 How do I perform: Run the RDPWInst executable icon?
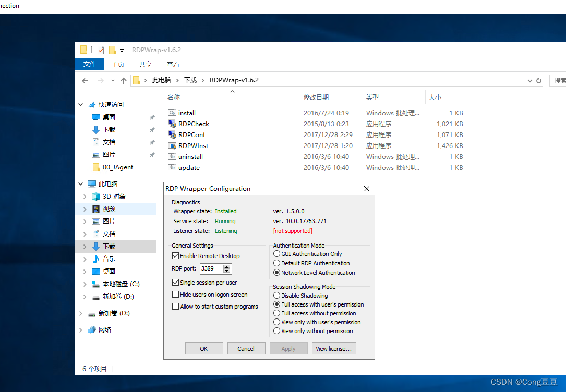click(x=173, y=145)
